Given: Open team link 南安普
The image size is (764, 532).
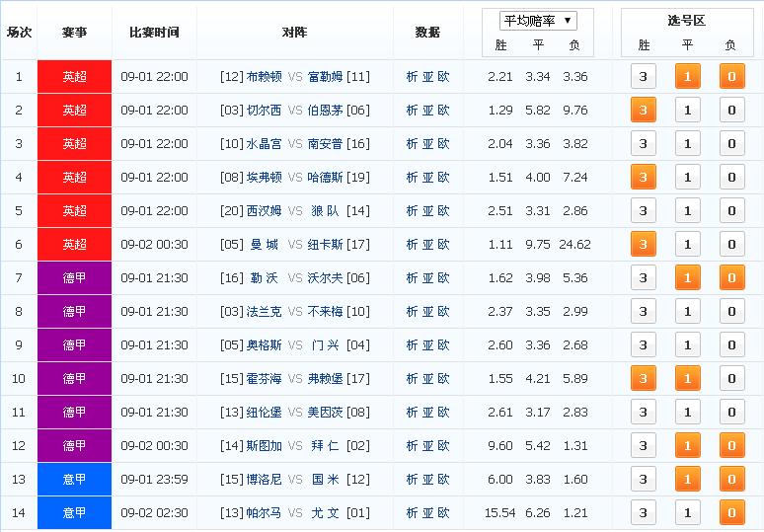Looking at the screenshot, I should [x=325, y=144].
